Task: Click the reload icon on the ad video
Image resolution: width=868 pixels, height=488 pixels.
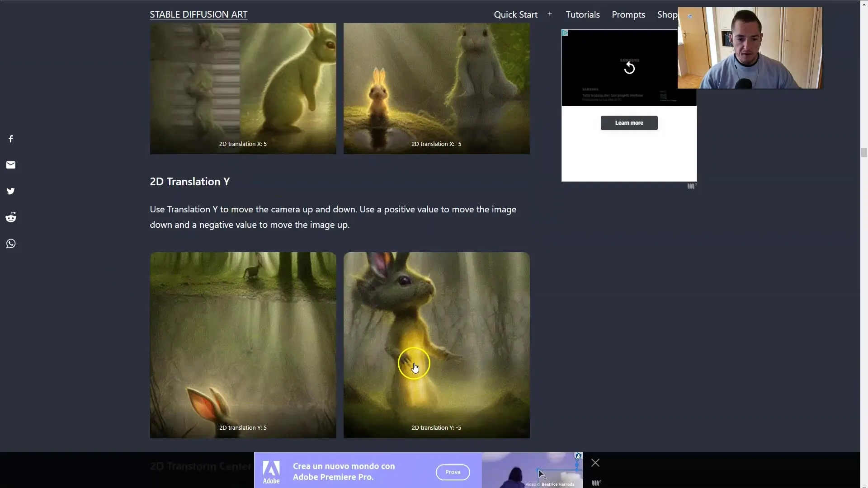Action: click(x=629, y=67)
